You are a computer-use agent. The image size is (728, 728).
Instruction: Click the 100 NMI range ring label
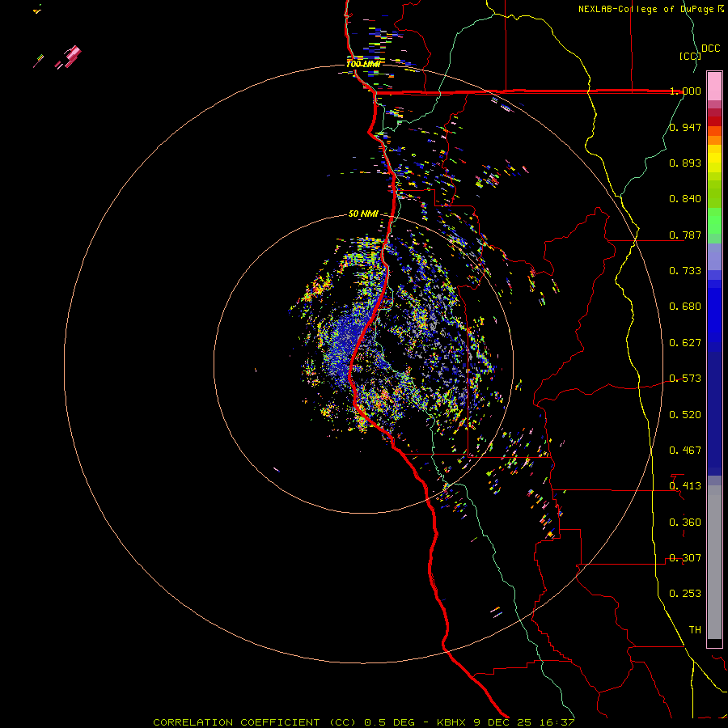coord(362,64)
